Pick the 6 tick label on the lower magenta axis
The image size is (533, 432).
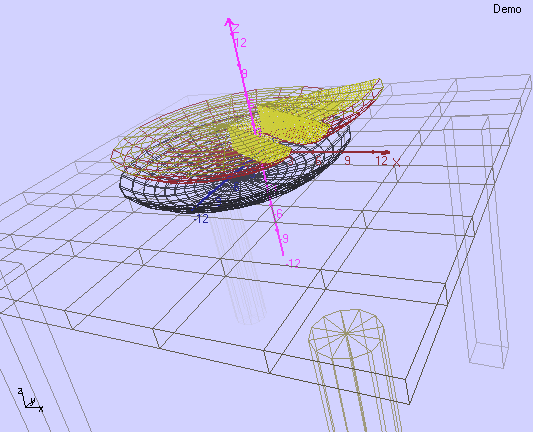point(279,214)
